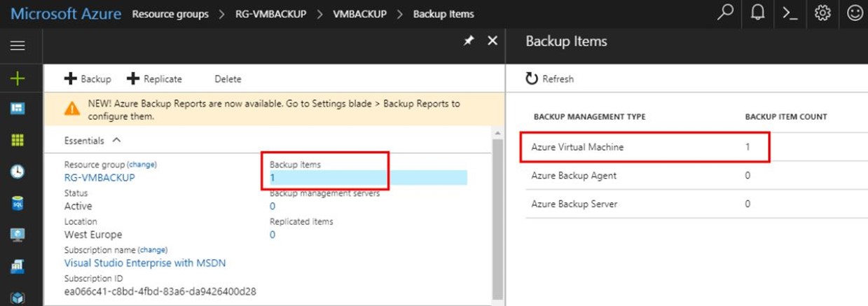
Task: Expand the hamburger menu in left sidebar
Action: tap(18, 46)
